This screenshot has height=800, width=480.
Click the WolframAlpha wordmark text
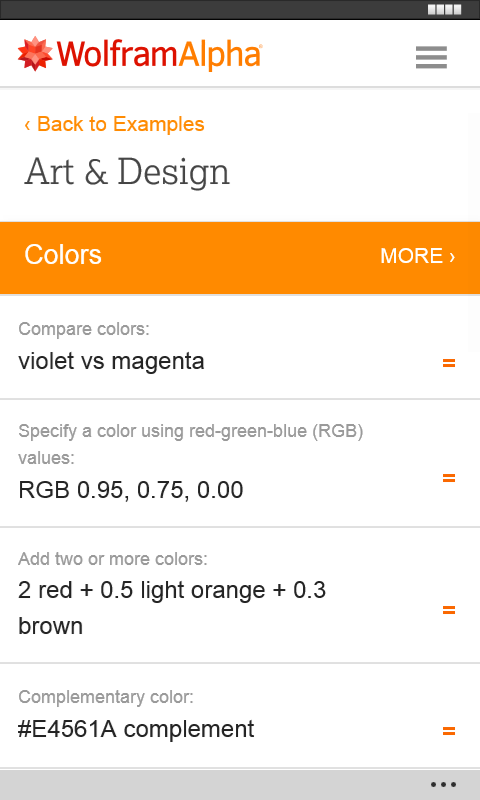tap(159, 54)
